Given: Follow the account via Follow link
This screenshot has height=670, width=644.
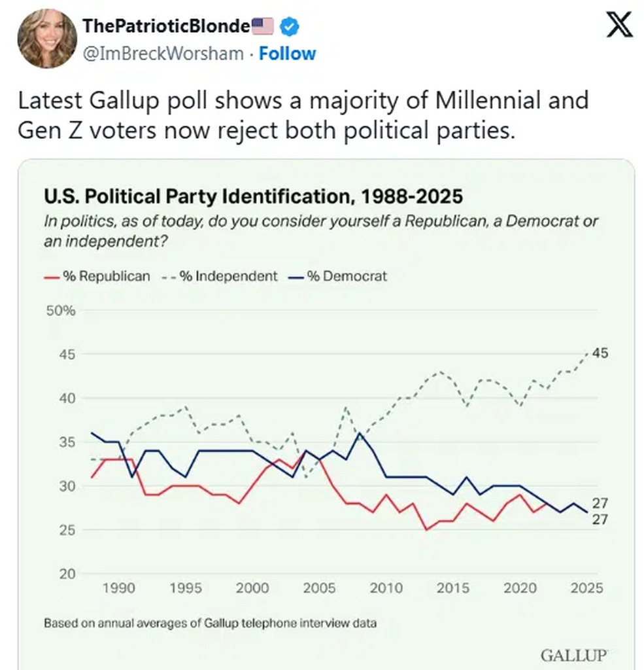Looking at the screenshot, I should pyautogui.click(x=287, y=53).
